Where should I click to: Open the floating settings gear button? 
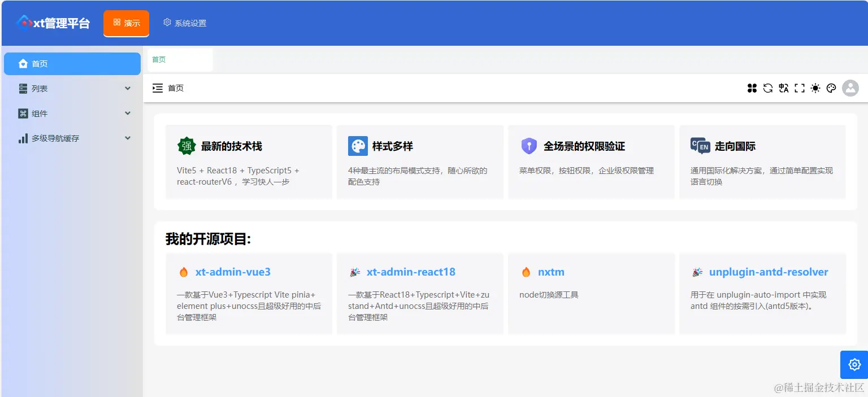[x=854, y=365]
